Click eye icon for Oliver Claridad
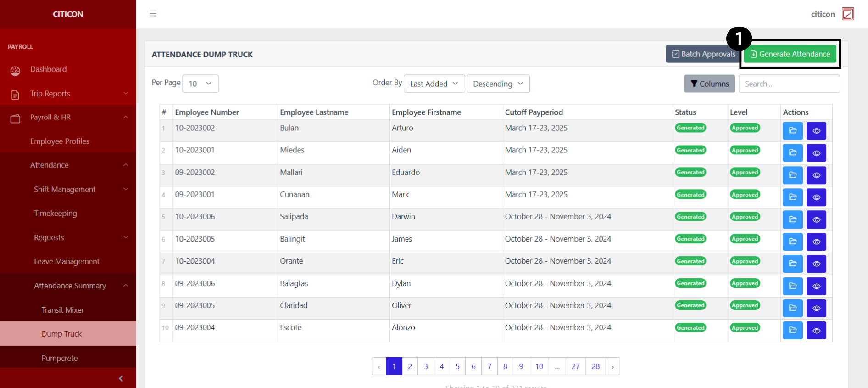This screenshot has width=868, height=388. coord(816,308)
